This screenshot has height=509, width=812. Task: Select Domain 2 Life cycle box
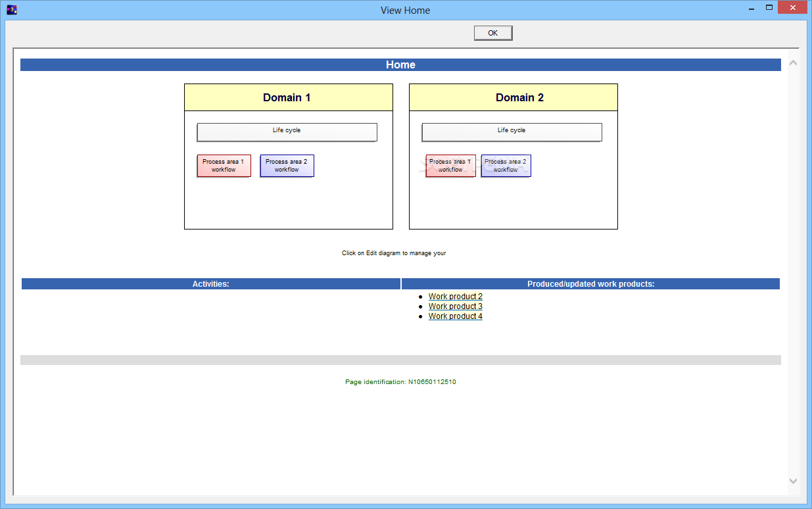coord(512,132)
